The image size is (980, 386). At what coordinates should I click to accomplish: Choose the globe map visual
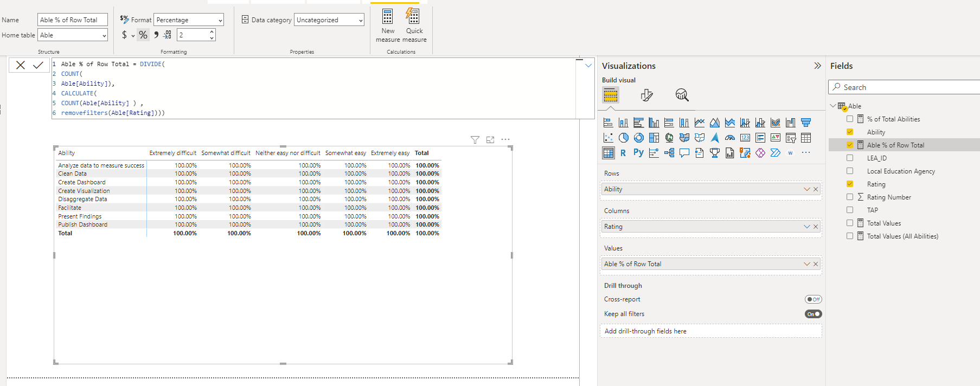point(669,138)
